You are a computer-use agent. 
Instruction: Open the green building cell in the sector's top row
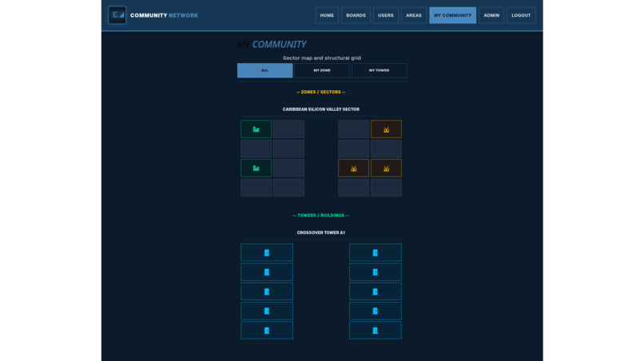[256, 129]
